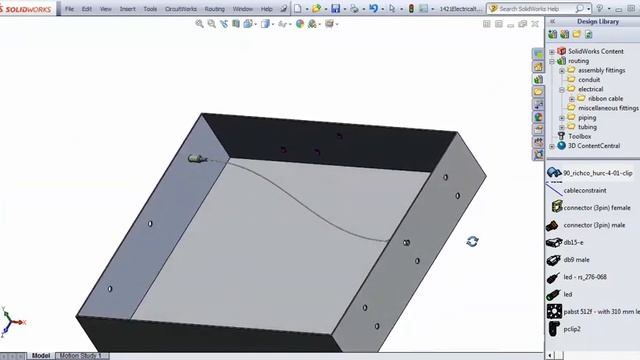Open the dropdown arrow next to Save
The image size is (640, 360).
click(x=344, y=9)
